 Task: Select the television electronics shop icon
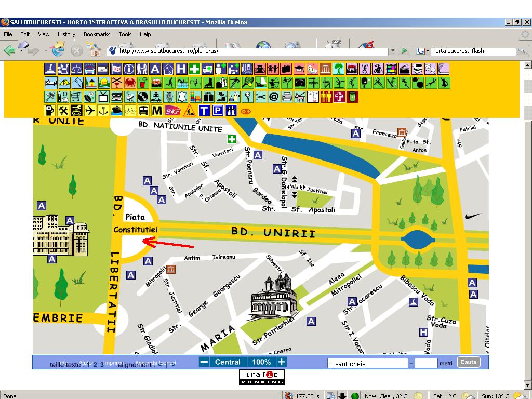pyautogui.click(x=103, y=97)
